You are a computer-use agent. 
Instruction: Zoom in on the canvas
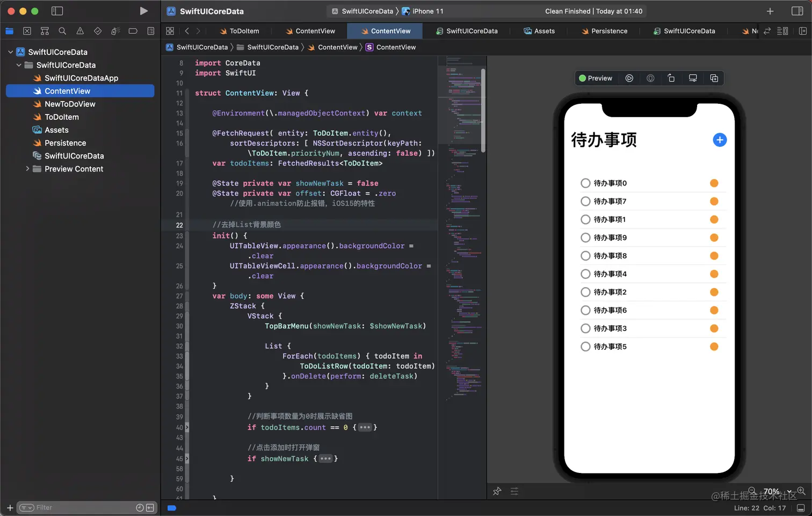(x=801, y=491)
